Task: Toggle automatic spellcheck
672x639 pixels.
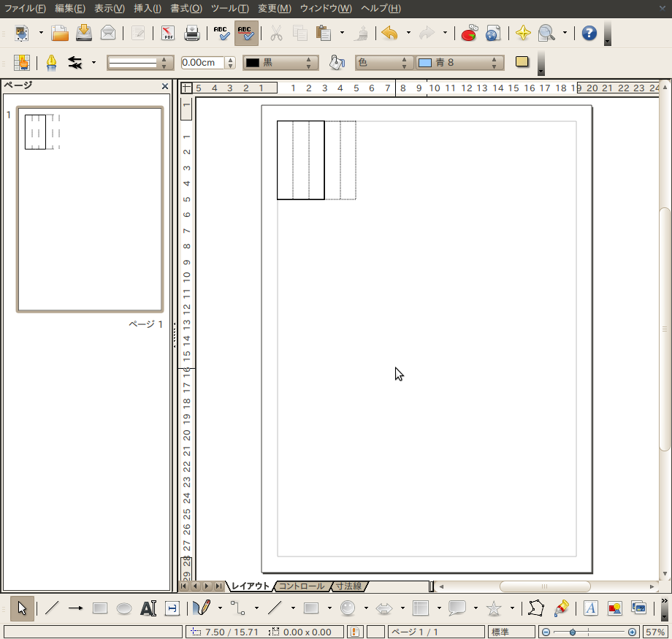Action: tap(246, 33)
